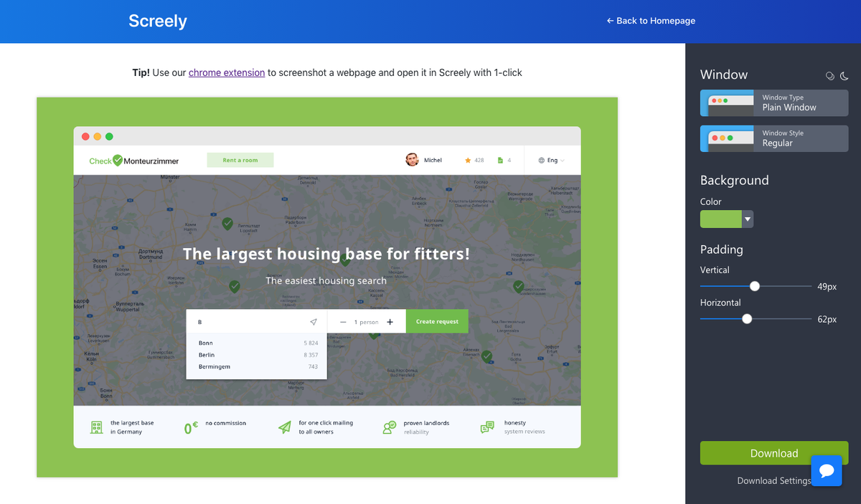Click the green dot in mockup titlebar
Screen dimensions: 861x504
[x=109, y=136]
